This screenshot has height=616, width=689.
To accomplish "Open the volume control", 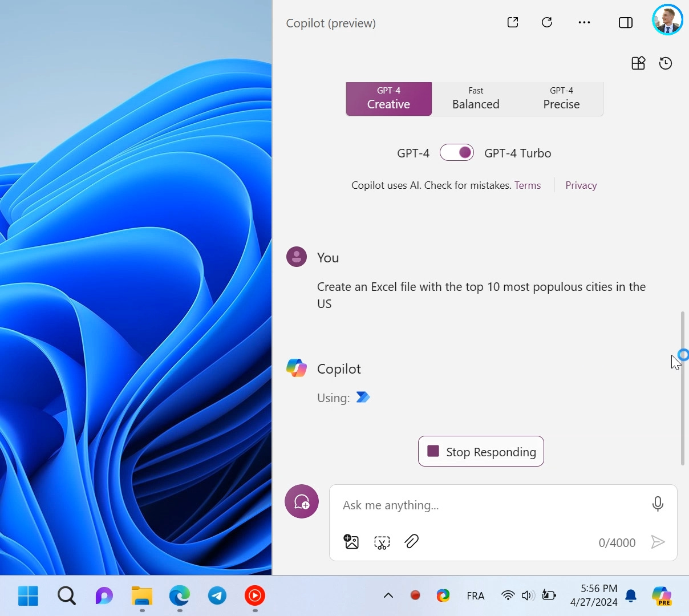I will 528,595.
